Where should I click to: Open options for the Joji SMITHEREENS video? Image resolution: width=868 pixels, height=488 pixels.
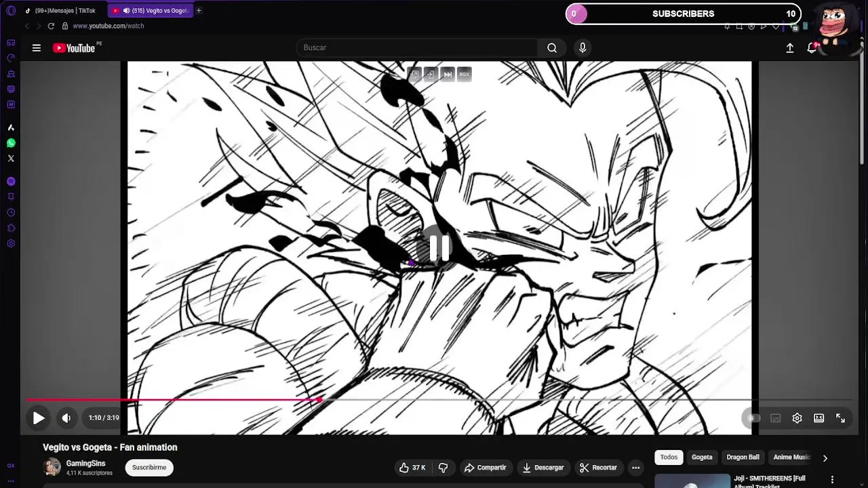coord(832,480)
